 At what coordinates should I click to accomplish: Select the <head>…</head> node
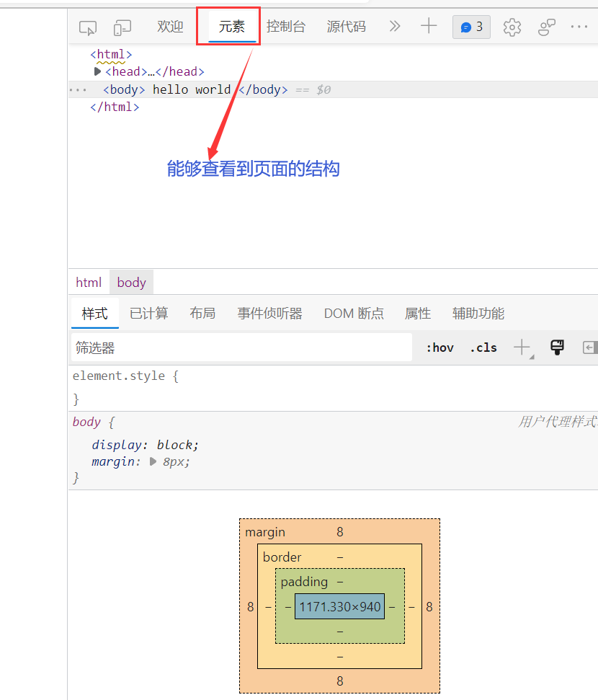pyautogui.click(x=154, y=71)
